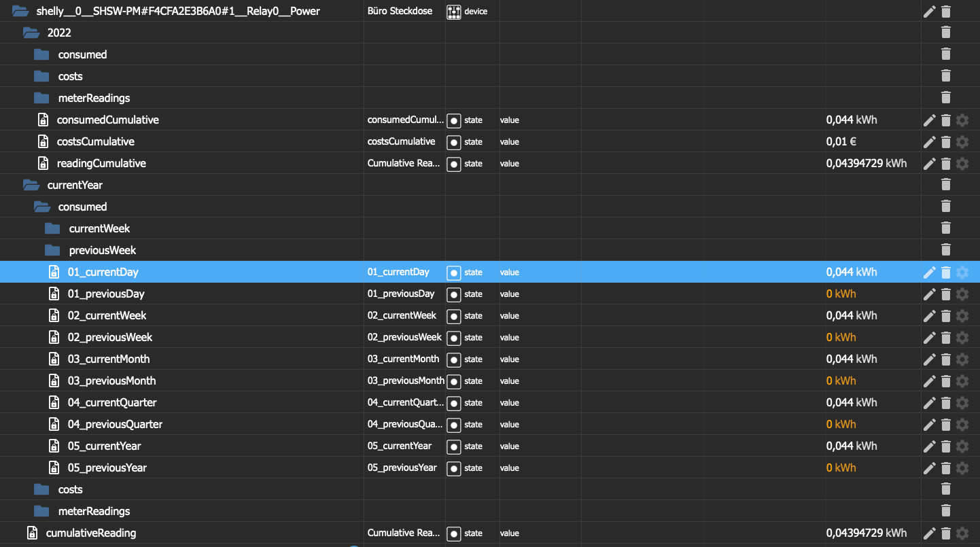
Task: Collapse the consumed folder under currentYear
Action: [42, 207]
